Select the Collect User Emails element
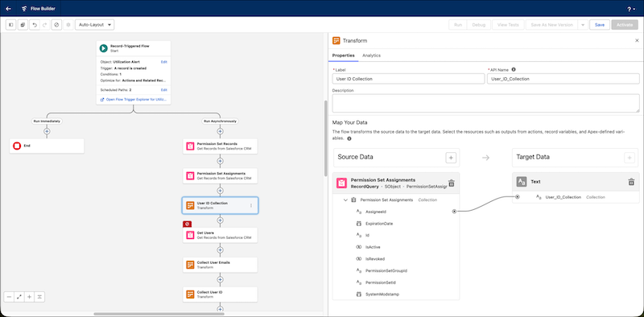 point(220,265)
